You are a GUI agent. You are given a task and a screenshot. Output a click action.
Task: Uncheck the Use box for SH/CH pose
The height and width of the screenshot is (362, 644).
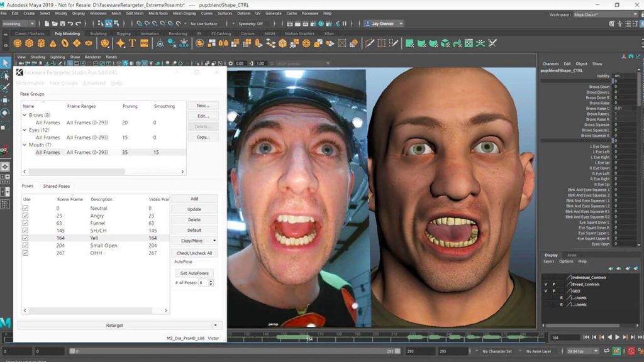(25, 231)
